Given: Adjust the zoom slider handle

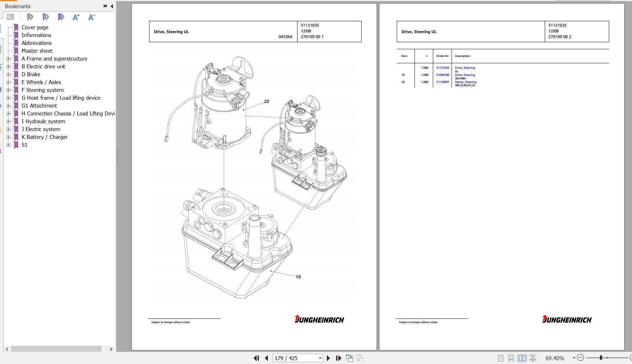Looking at the screenshot, I should pos(601,358).
